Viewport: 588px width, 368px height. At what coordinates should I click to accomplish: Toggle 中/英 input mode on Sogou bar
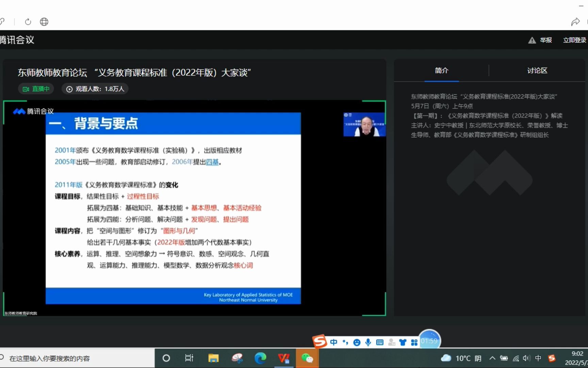point(333,342)
